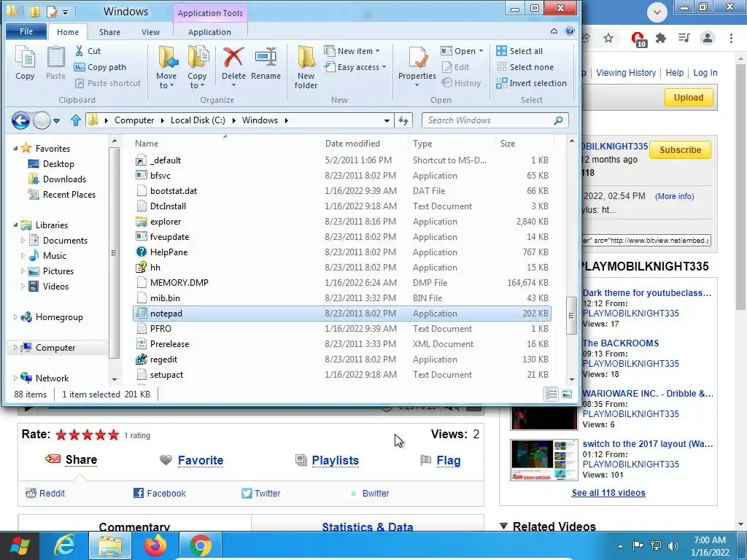The image size is (747, 560).
Task: Click the Chrome bookmark star icon
Action: [608, 38]
